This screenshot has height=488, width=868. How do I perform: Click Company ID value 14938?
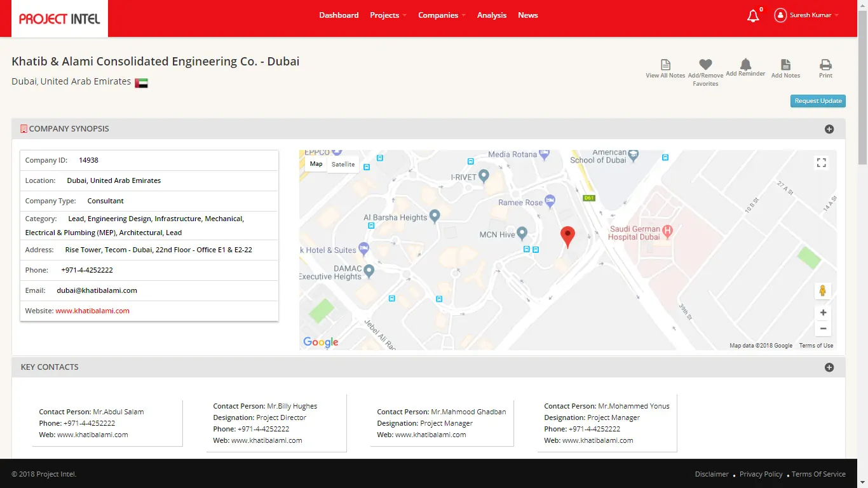pyautogui.click(x=88, y=160)
